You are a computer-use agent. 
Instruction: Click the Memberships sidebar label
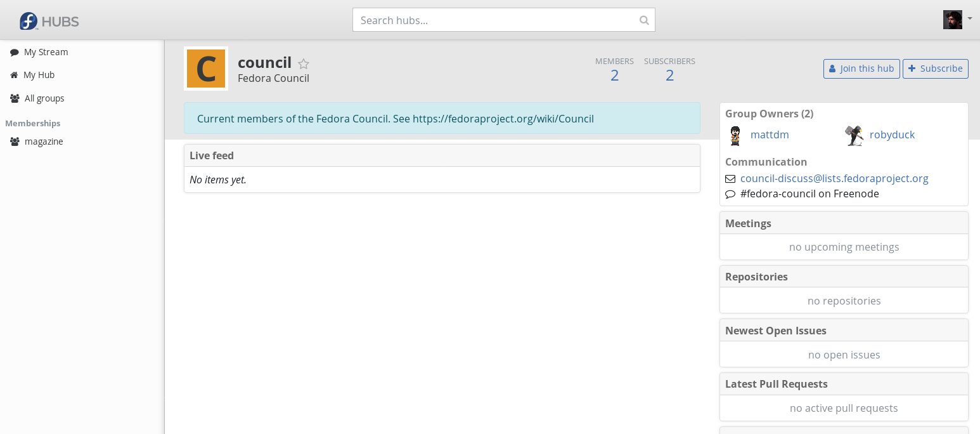(x=33, y=123)
